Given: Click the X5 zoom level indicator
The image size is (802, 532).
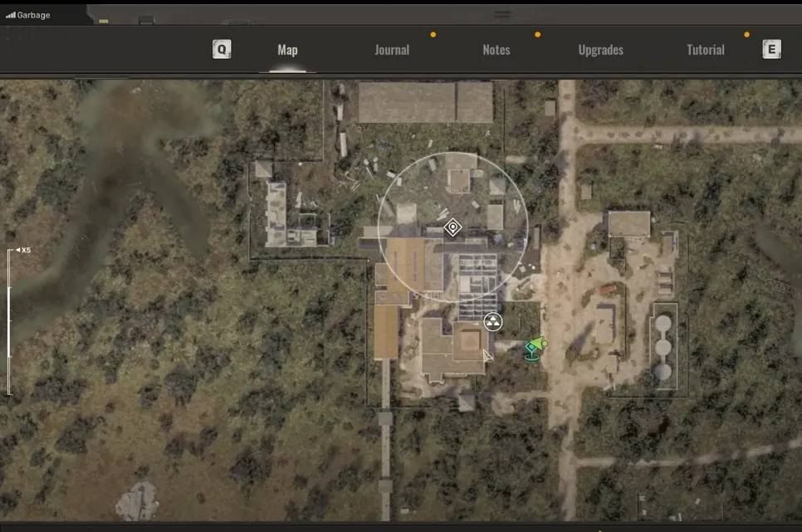Looking at the screenshot, I should click(x=23, y=250).
